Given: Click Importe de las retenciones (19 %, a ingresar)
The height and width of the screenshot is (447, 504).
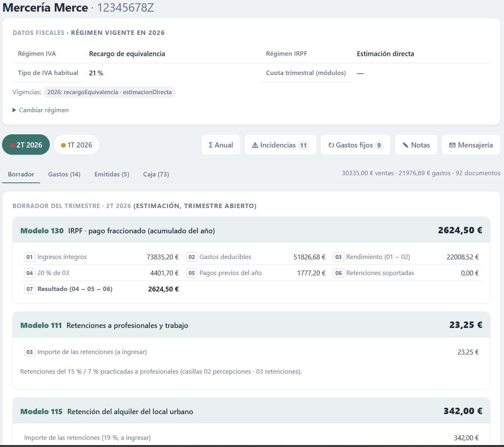Looking at the screenshot, I should coord(87,438).
